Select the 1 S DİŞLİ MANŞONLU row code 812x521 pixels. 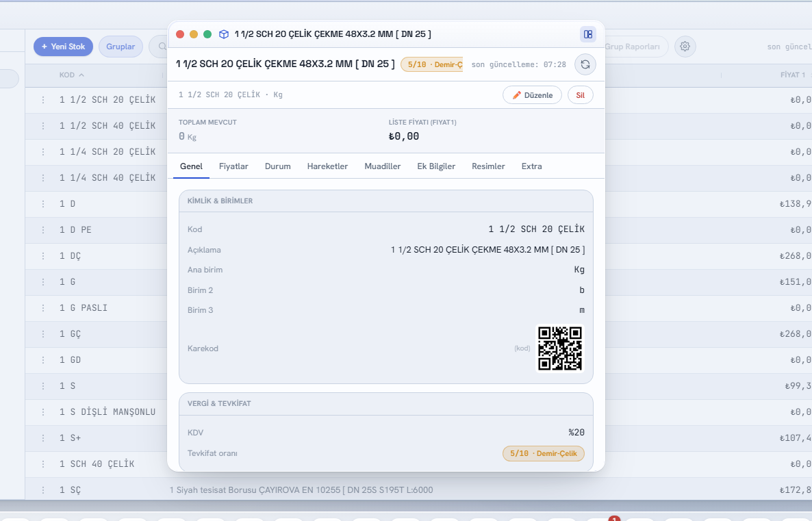click(107, 411)
